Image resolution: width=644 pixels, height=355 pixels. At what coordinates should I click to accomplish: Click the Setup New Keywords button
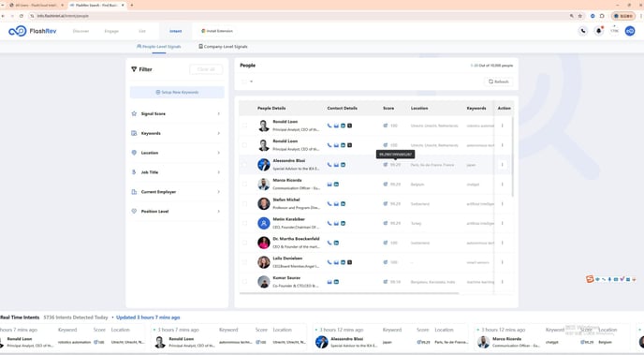click(177, 93)
